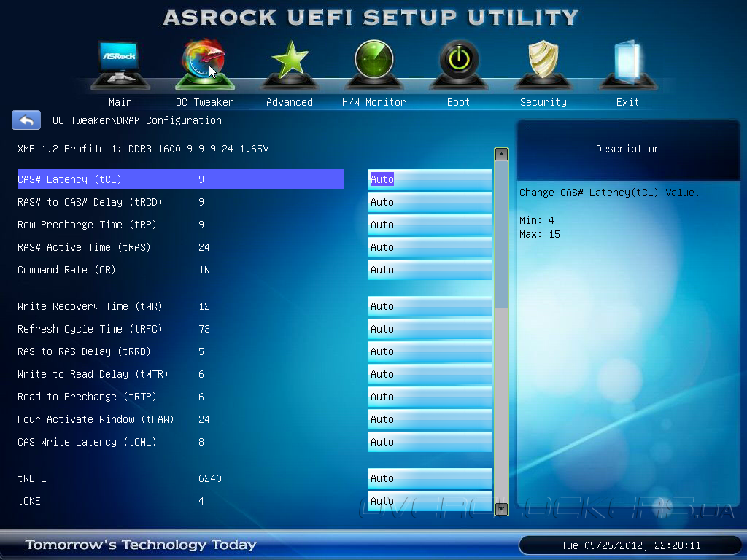
Task: Select the RAS# to CAS# Delay (tRCD) label
Action: click(x=90, y=202)
